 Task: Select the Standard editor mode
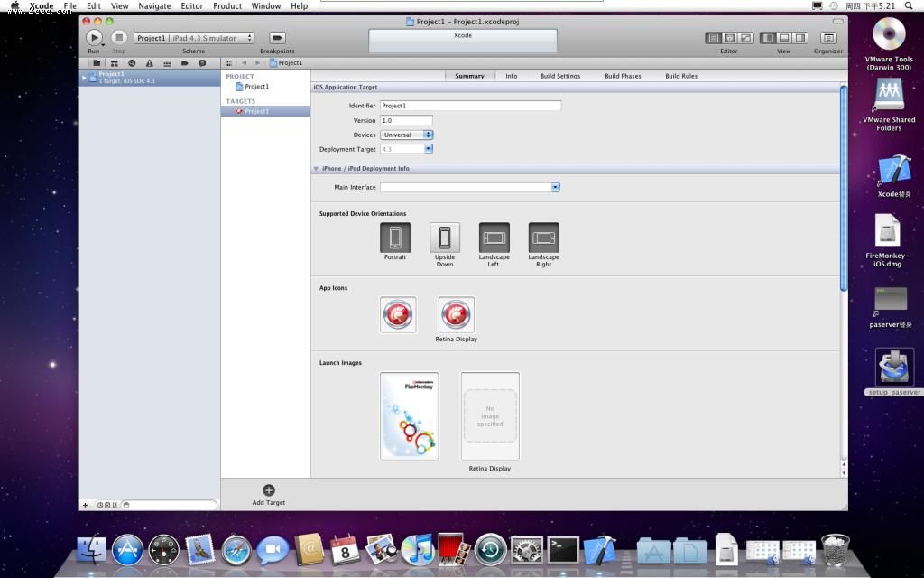pos(713,38)
